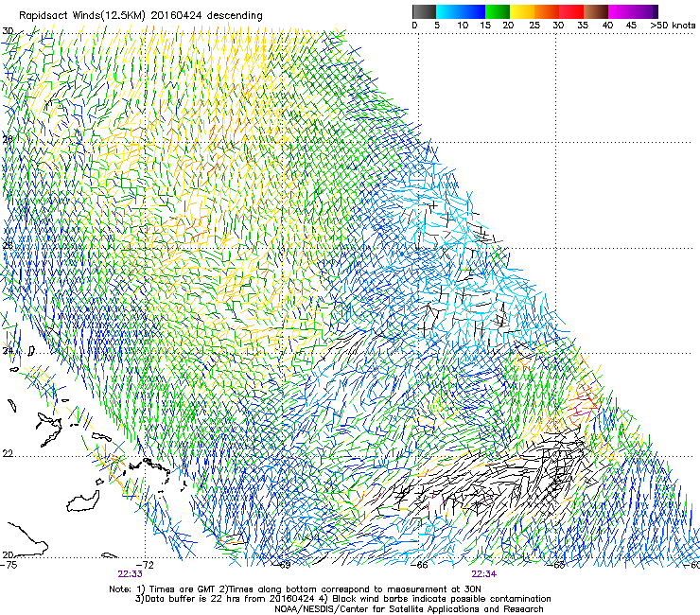The height and width of the screenshot is (615, 700).
Task: Click the 'Rapidscat Winds(12.5KM) 20160424 descending' title
Action: coord(141,16)
